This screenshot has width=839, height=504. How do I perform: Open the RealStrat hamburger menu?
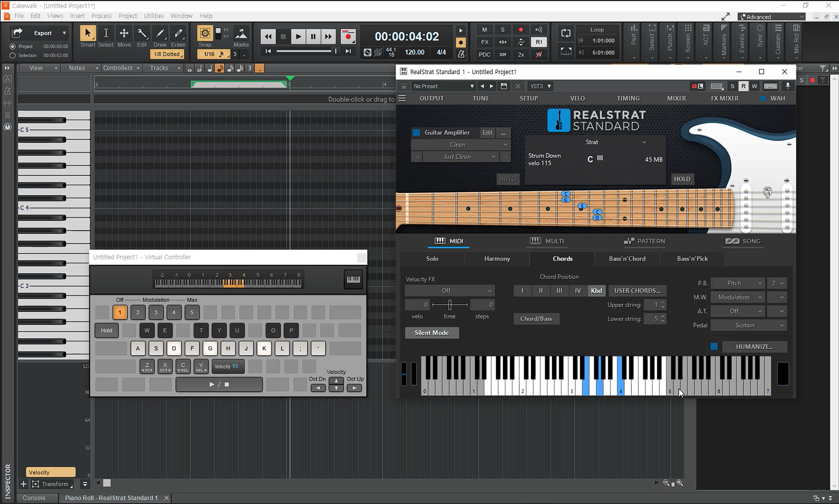402,98
